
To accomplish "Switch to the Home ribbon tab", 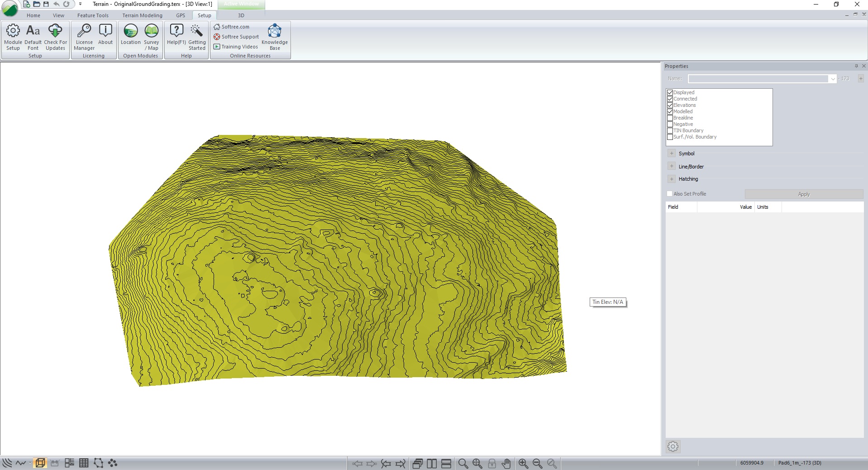I will coord(33,15).
